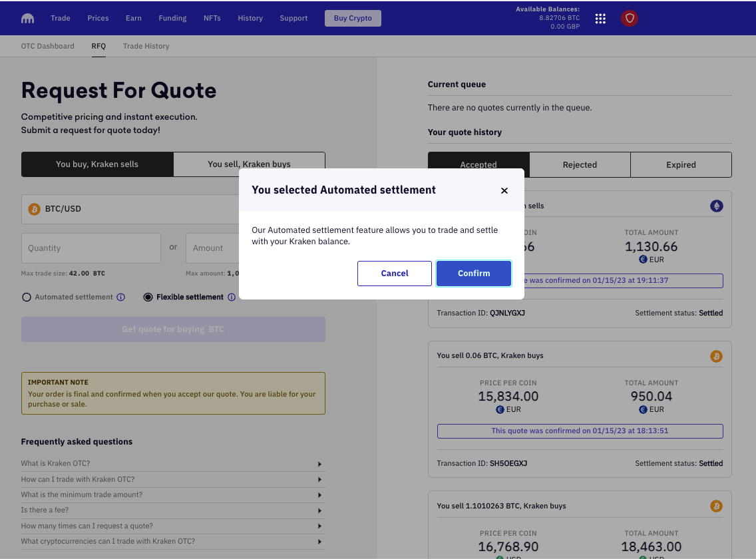
Task: Click the Ethereum coin icon in first quote
Action: tap(716, 206)
